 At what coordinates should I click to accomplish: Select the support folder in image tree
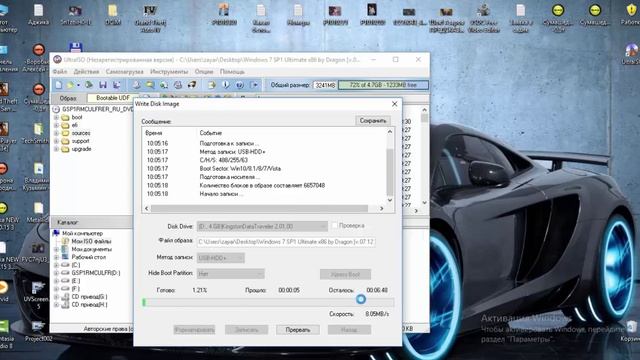point(80,141)
